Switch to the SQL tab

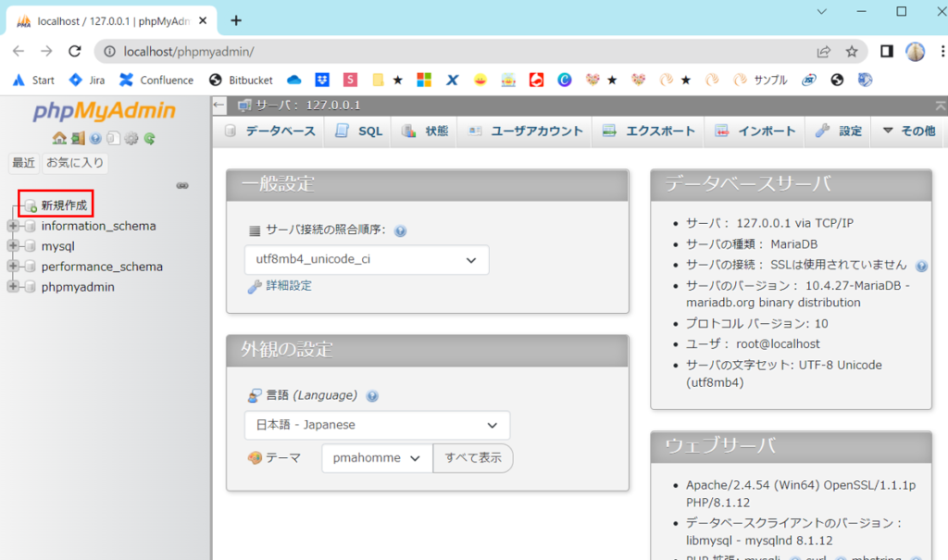click(x=358, y=131)
